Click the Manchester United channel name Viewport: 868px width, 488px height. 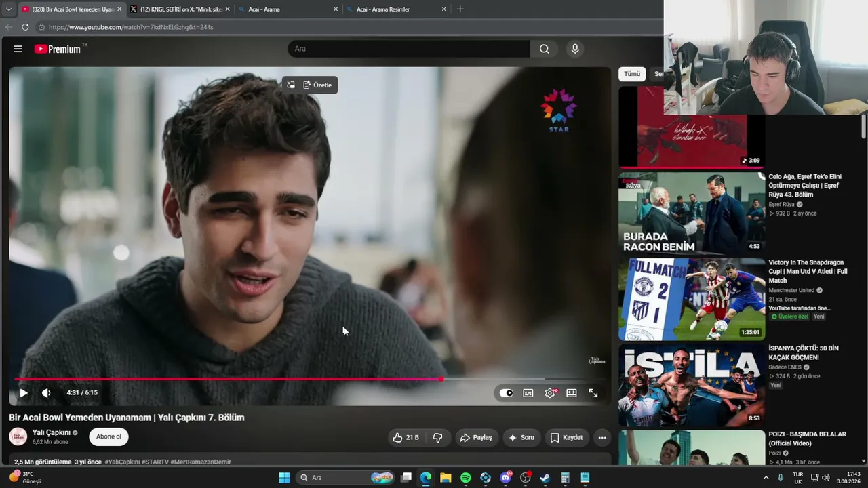point(791,290)
